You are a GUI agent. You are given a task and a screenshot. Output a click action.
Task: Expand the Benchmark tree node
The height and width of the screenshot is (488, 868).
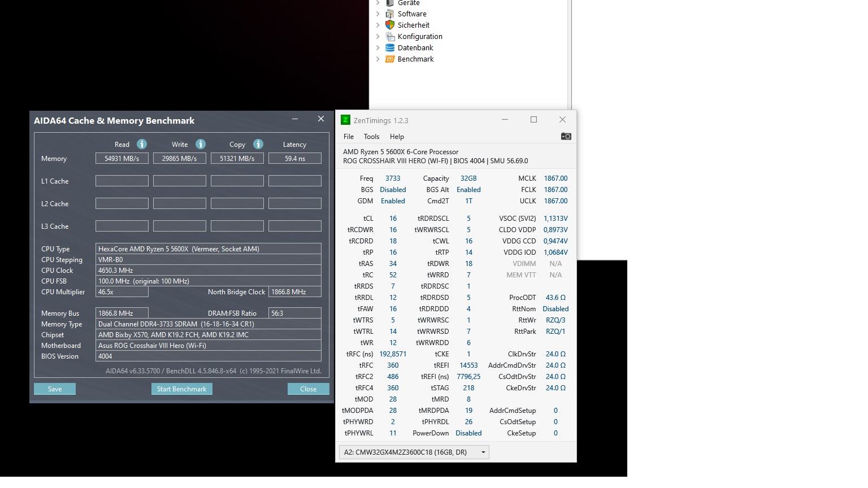(378, 59)
